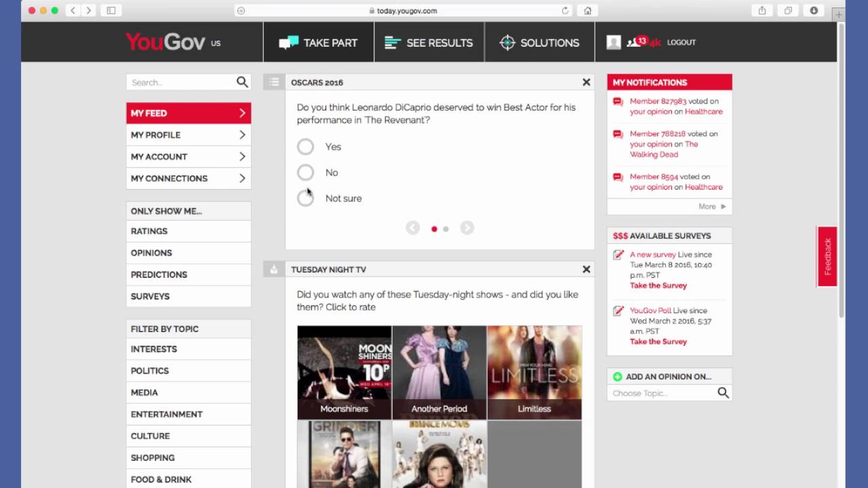
Task: Filter by Media topic
Action: 189,392
